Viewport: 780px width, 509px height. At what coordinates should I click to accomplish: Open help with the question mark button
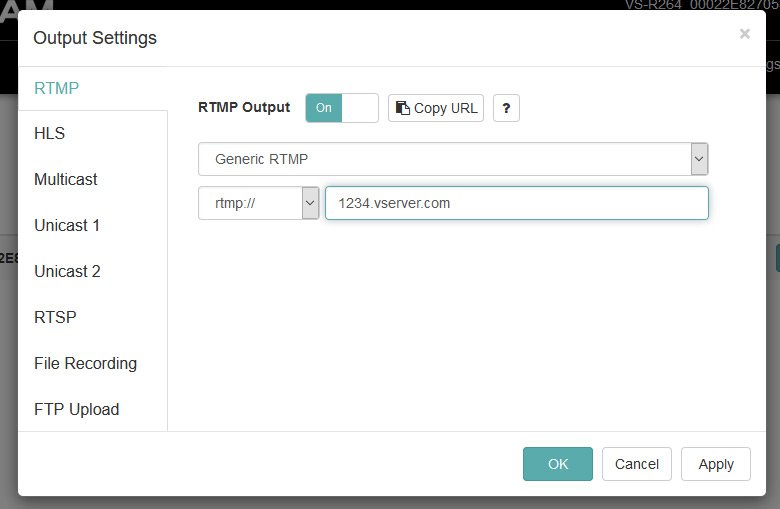tap(506, 108)
